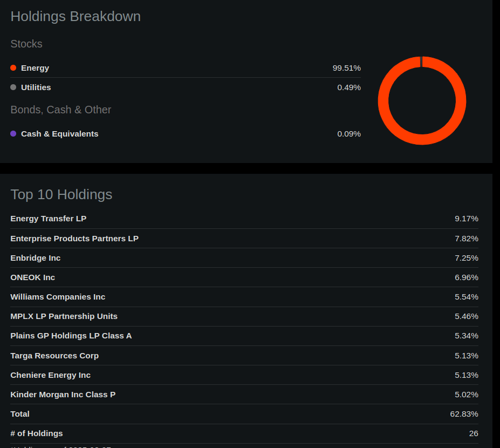
Task: Click the gray Utilities legend dot
Action: [x=13, y=87]
